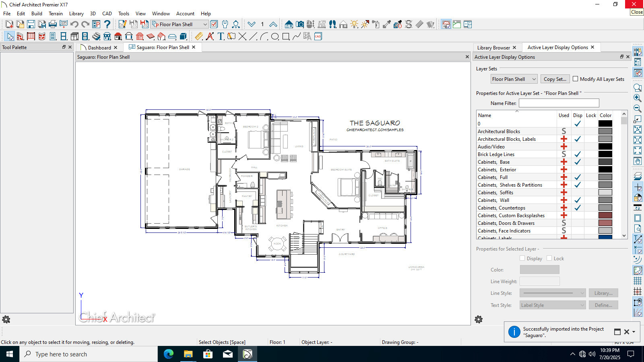Click the Text tool icon
The height and width of the screenshot is (362, 644).
(221, 37)
